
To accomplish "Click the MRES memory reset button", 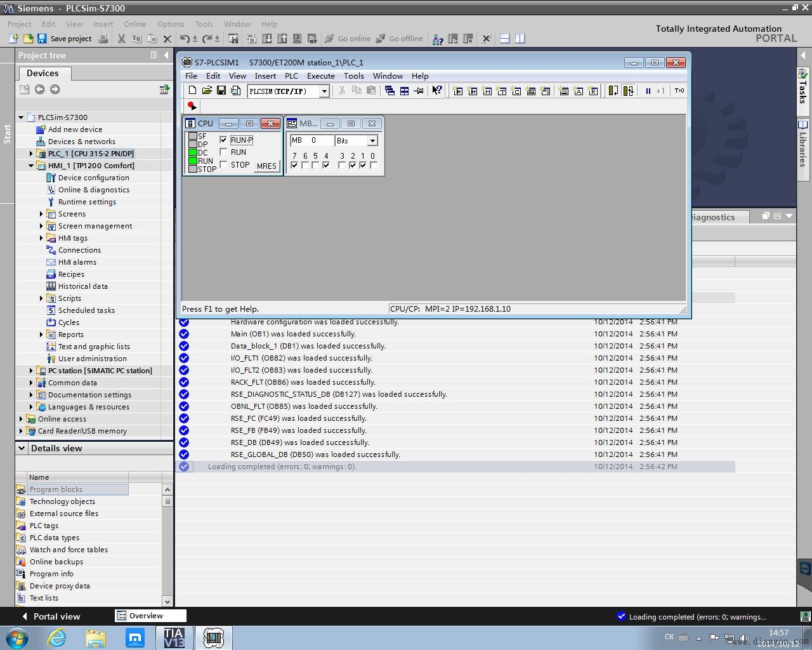I will tap(266, 166).
